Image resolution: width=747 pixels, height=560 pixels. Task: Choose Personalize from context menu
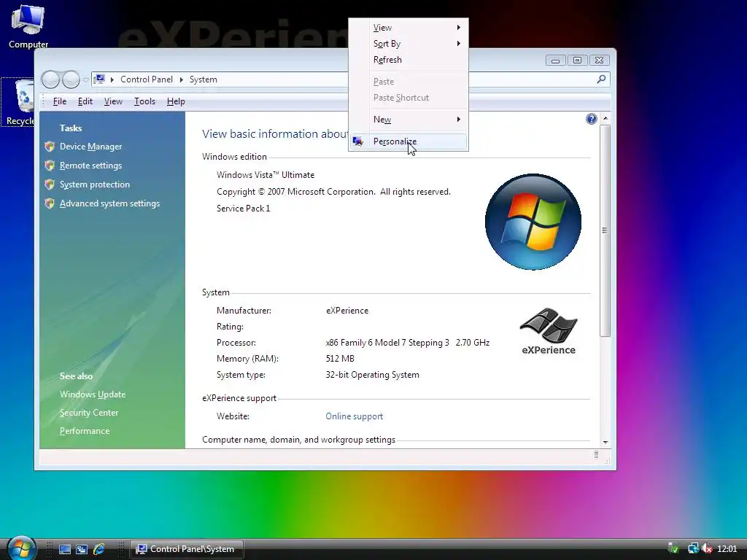[409, 141]
